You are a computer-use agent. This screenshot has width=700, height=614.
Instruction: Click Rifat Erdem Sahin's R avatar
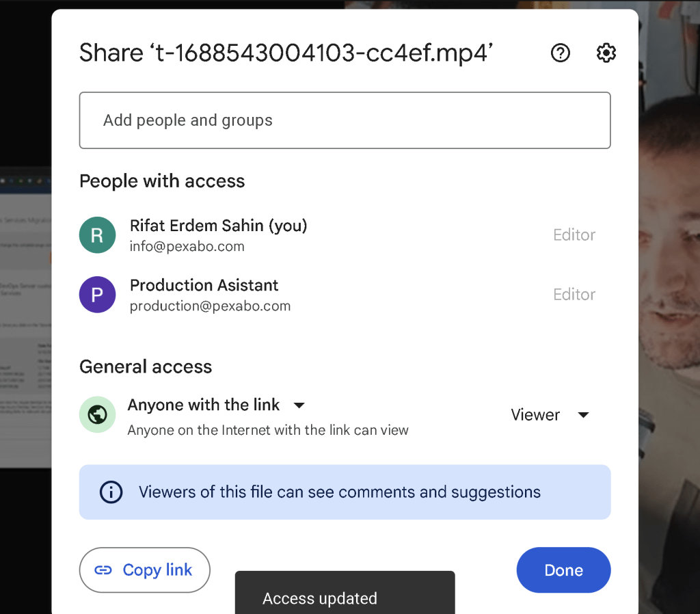(x=97, y=235)
